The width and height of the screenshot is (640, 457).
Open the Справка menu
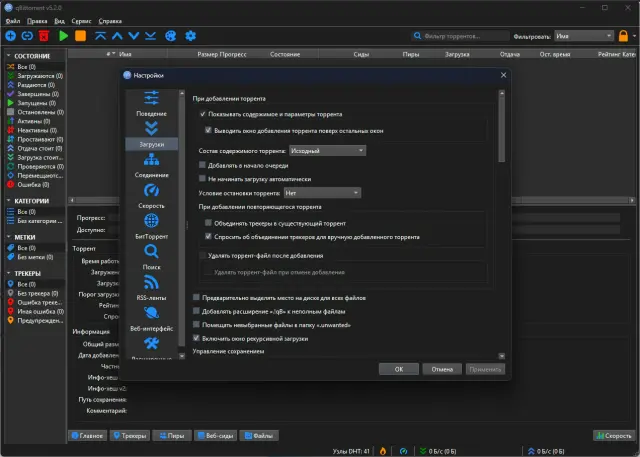click(110, 21)
